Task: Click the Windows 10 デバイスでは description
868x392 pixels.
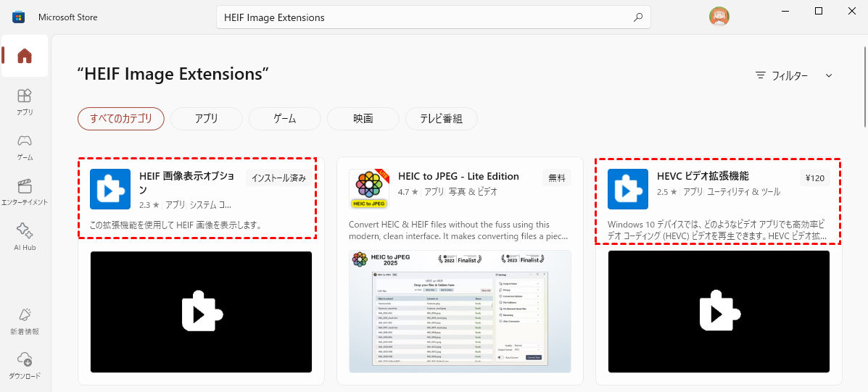Action: (x=717, y=230)
